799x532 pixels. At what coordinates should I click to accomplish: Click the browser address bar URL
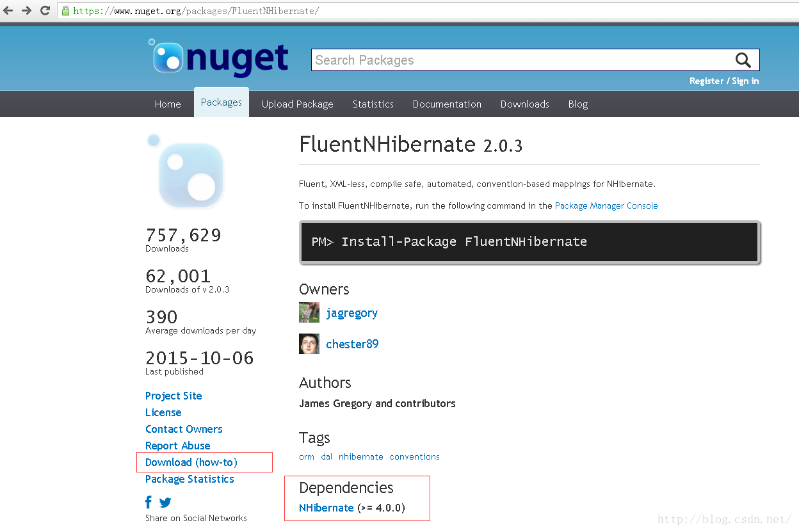[196, 11]
